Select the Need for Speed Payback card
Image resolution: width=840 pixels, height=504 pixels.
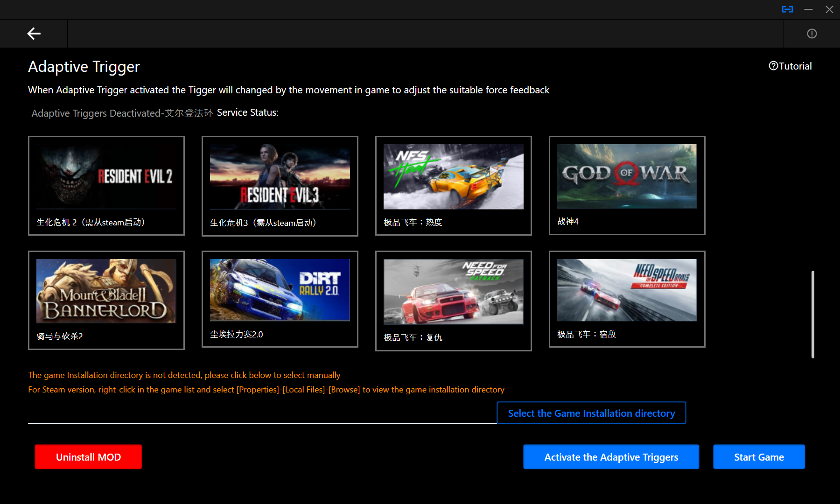pyautogui.click(x=454, y=301)
